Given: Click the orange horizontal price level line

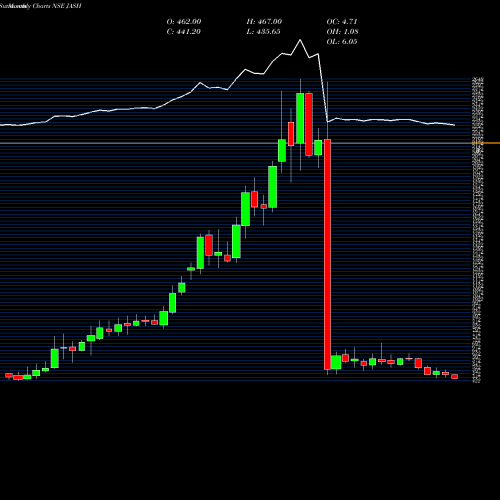Looking at the screenshot, I should [250, 143].
